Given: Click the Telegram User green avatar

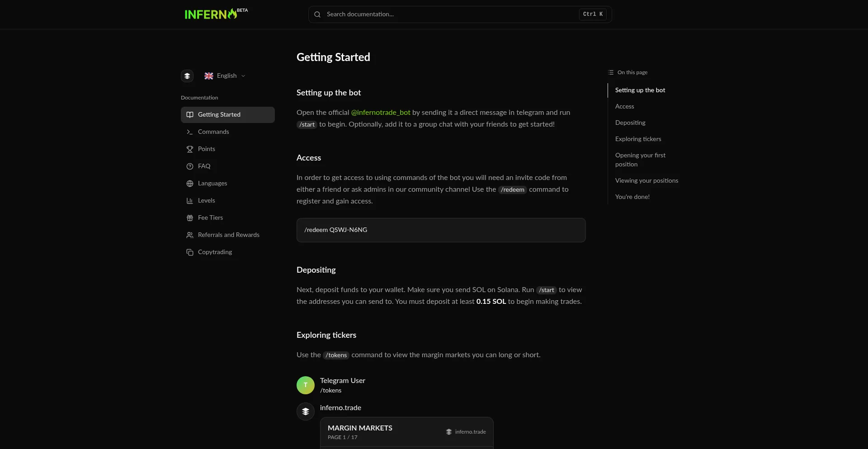Looking at the screenshot, I should 306,385.
